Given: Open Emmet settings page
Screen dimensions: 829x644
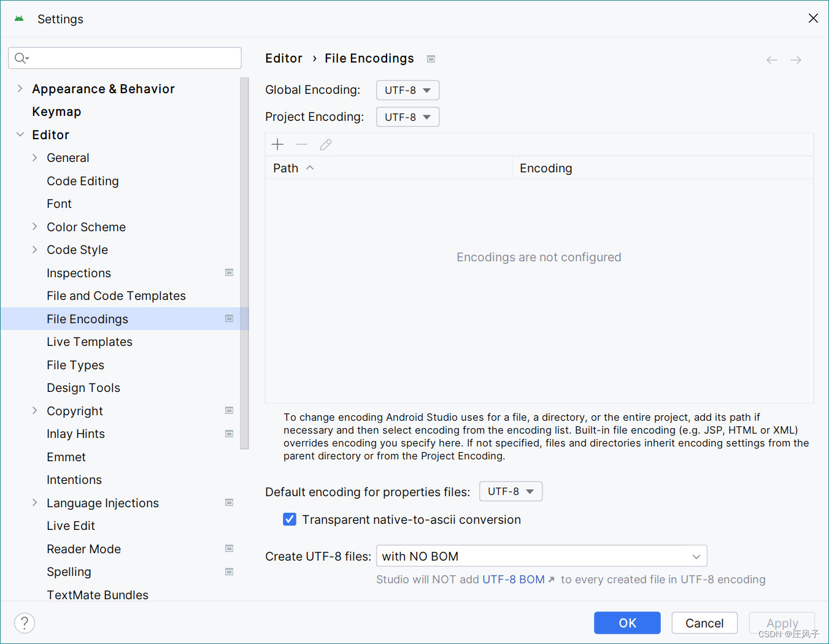Looking at the screenshot, I should point(66,457).
